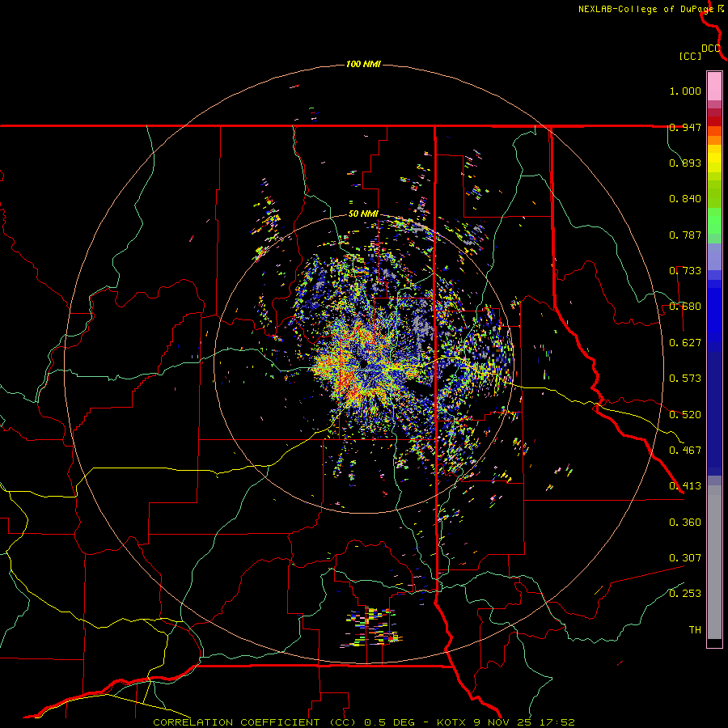Click the 0.307 scale value
The height and width of the screenshot is (728, 728).
click(x=685, y=558)
